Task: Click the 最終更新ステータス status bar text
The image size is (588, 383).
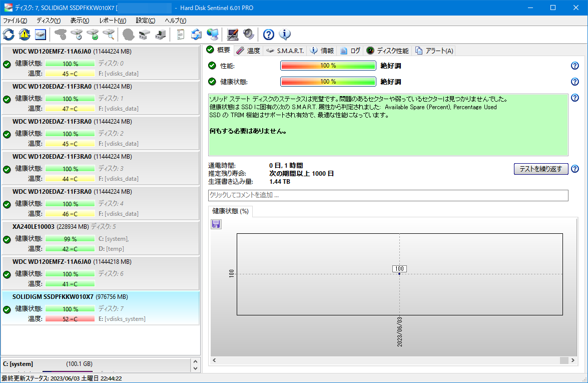Action: (62, 378)
